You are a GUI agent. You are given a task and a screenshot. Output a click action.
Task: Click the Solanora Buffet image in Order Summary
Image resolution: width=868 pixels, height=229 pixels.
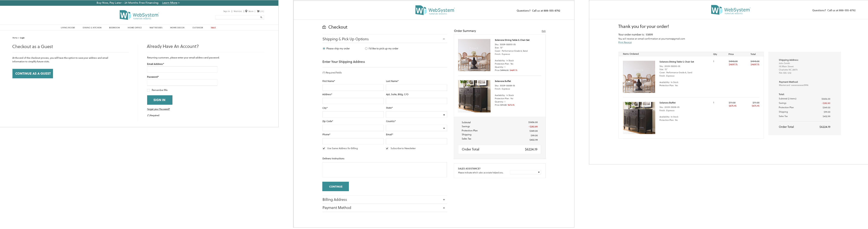point(474,96)
